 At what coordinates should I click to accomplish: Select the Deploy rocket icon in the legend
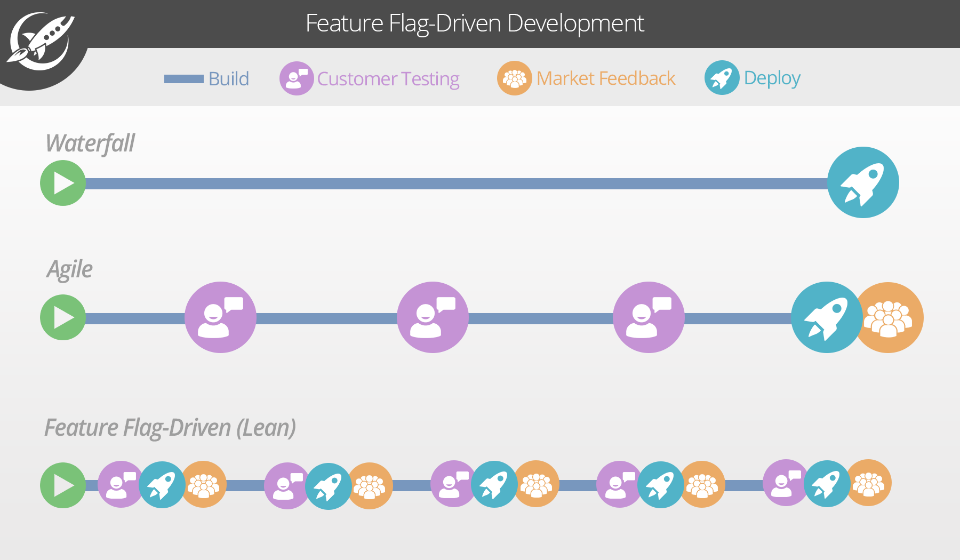coord(721,78)
